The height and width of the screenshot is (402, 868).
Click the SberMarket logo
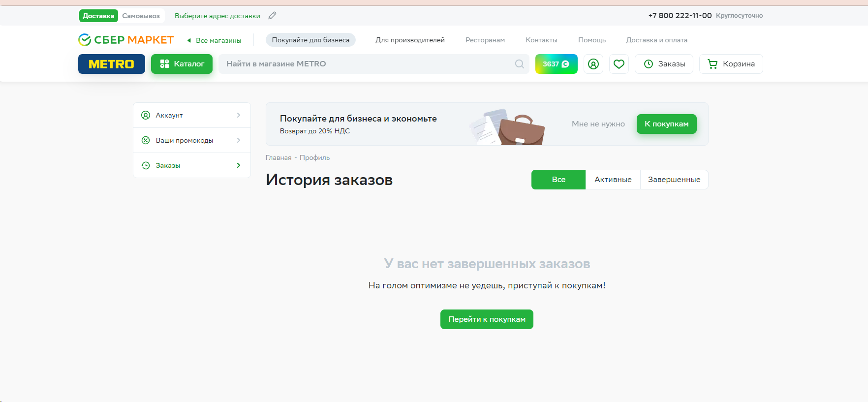pyautogui.click(x=126, y=40)
